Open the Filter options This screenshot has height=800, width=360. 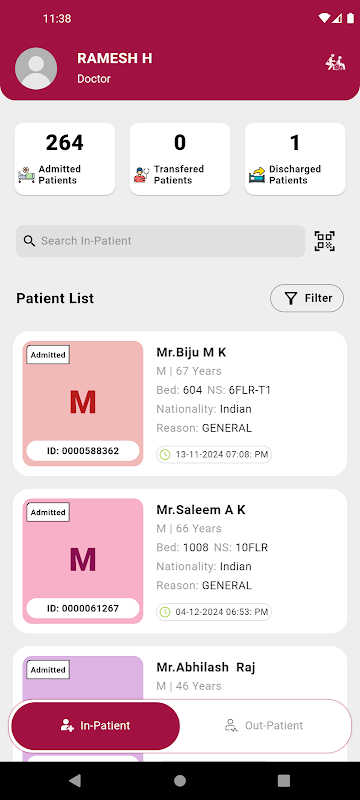(x=307, y=298)
